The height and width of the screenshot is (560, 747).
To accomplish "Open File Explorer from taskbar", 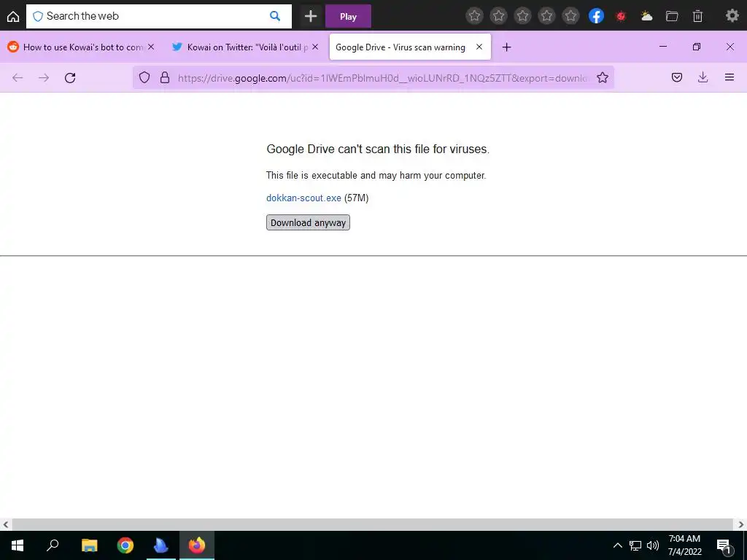I will pos(89,545).
